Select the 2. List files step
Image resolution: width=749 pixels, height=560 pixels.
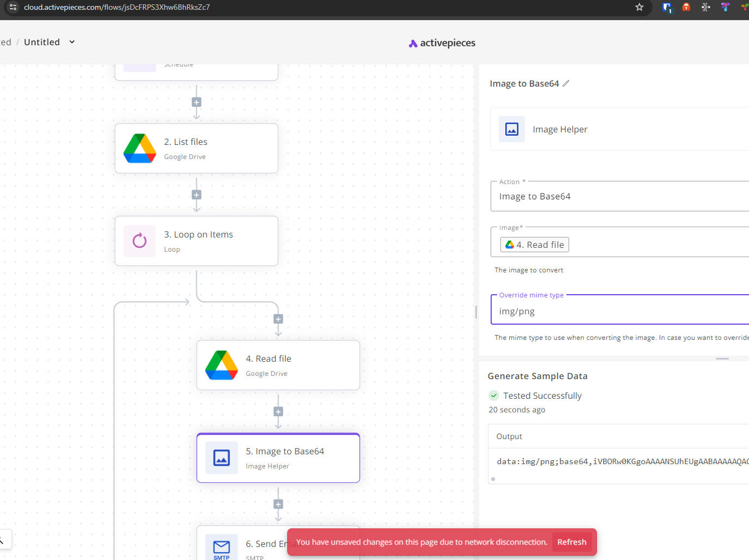pyautogui.click(x=196, y=148)
